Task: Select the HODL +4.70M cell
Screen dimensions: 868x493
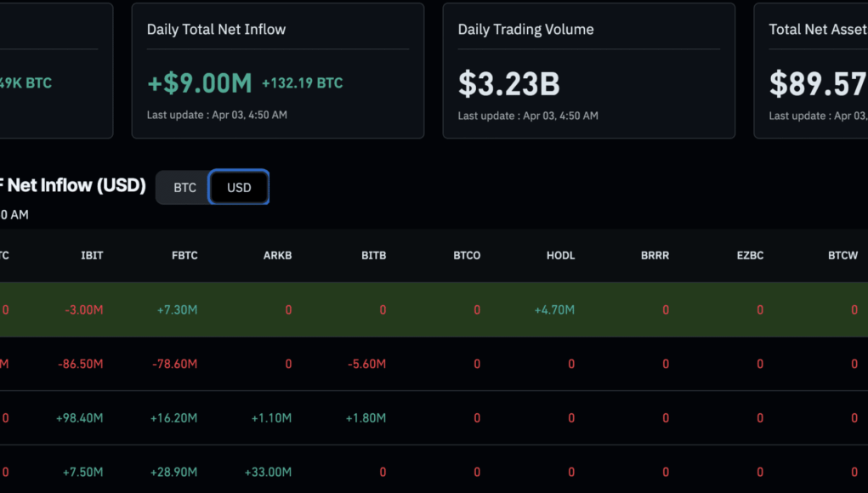Action: coord(554,310)
